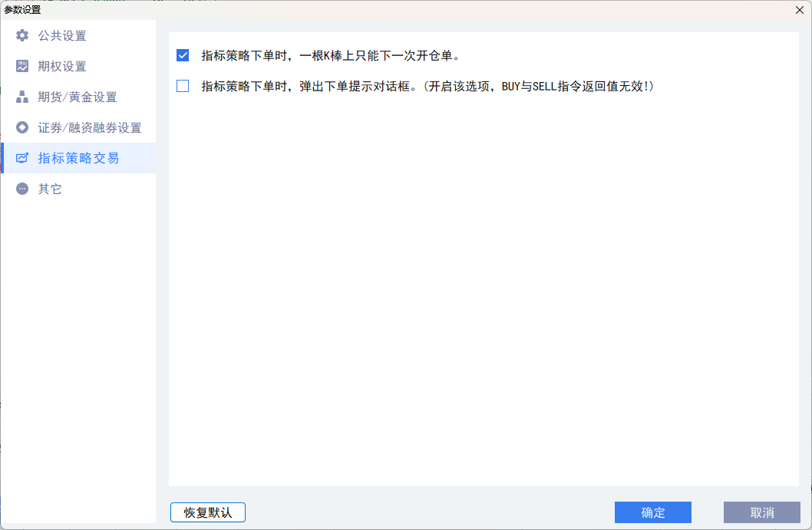Click the label text 一根K棒上只能下一次开仓单
The height and width of the screenshot is (530, 812).
tap(330, 56)
